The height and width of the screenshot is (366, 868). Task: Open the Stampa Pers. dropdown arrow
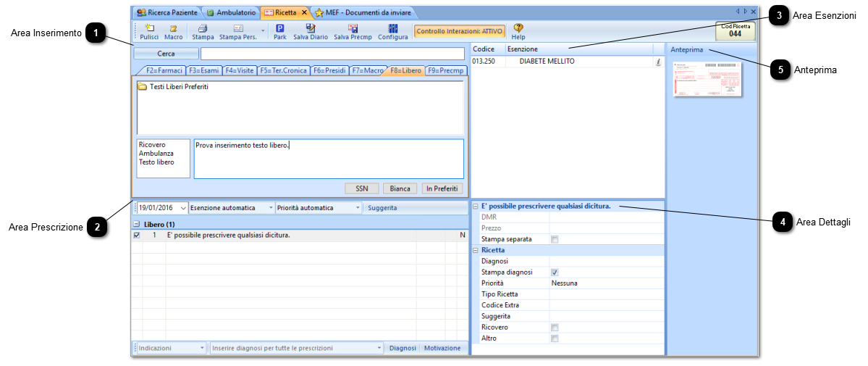tap(262, 31)
